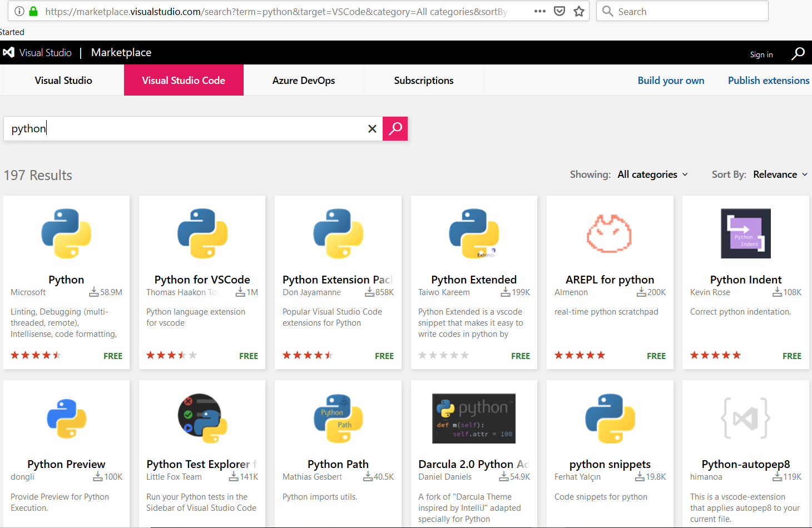Open the Python Indent title link

(x=746, y=280)
